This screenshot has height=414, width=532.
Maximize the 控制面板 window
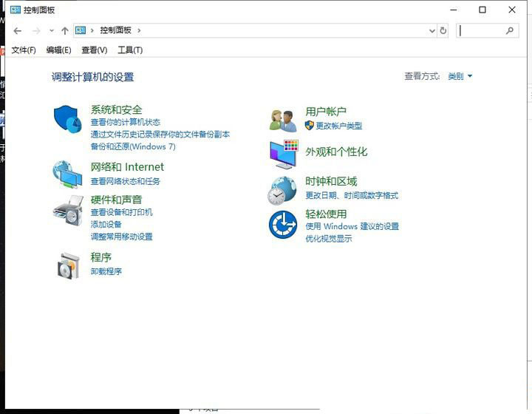click(x=482, y=10)
